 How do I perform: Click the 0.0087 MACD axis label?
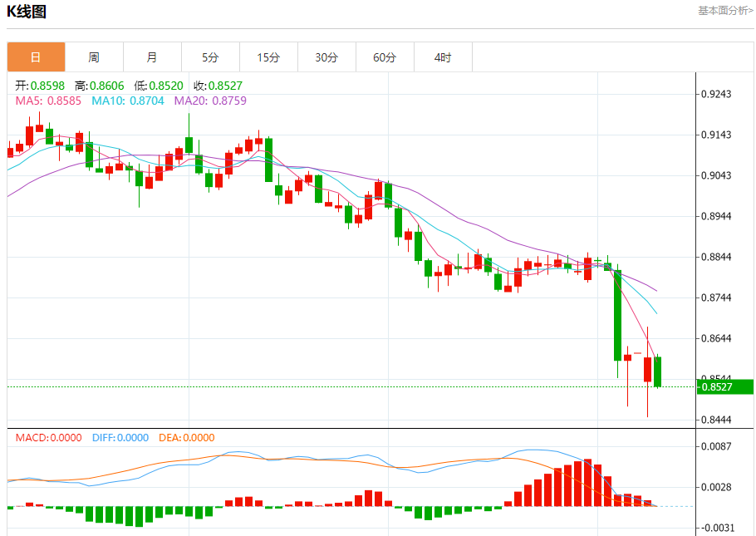click(716, 447)
